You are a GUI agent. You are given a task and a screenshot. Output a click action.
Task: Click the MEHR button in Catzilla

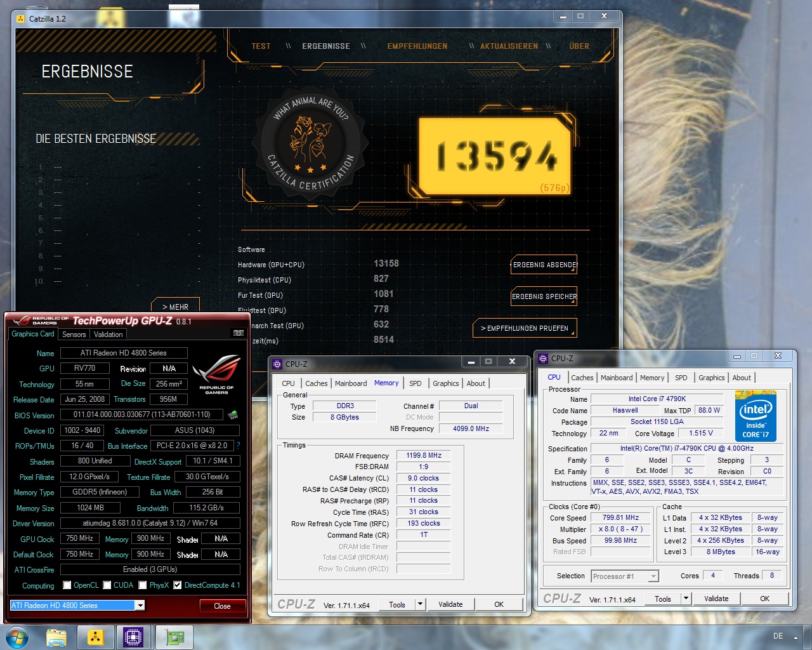tap(175, 306)
